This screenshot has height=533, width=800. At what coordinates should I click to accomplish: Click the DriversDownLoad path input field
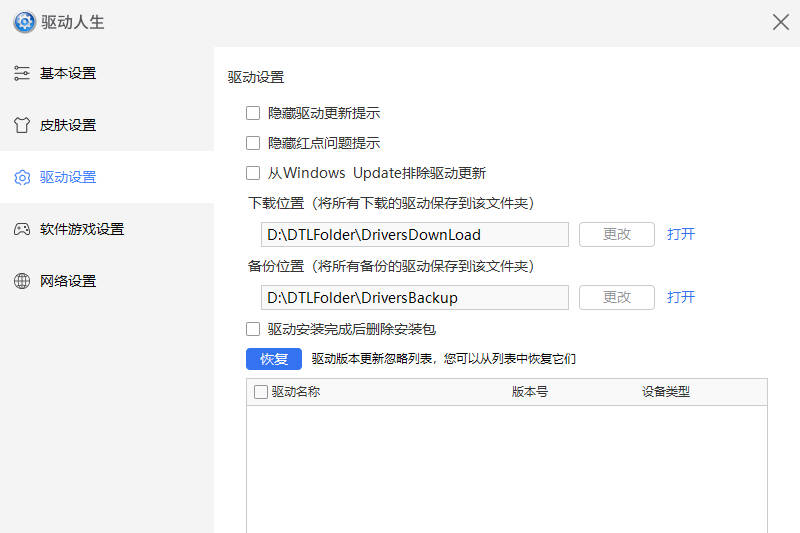[415, 234]
